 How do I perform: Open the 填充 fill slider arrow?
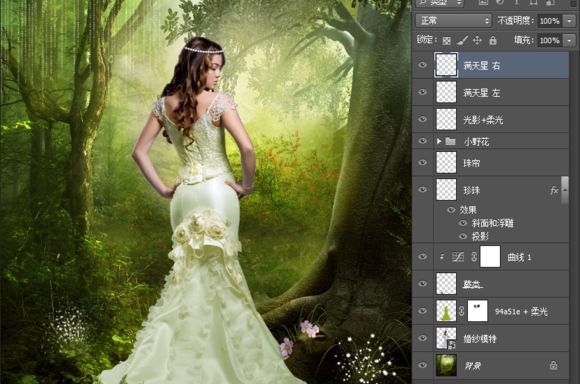click(569, 40)
